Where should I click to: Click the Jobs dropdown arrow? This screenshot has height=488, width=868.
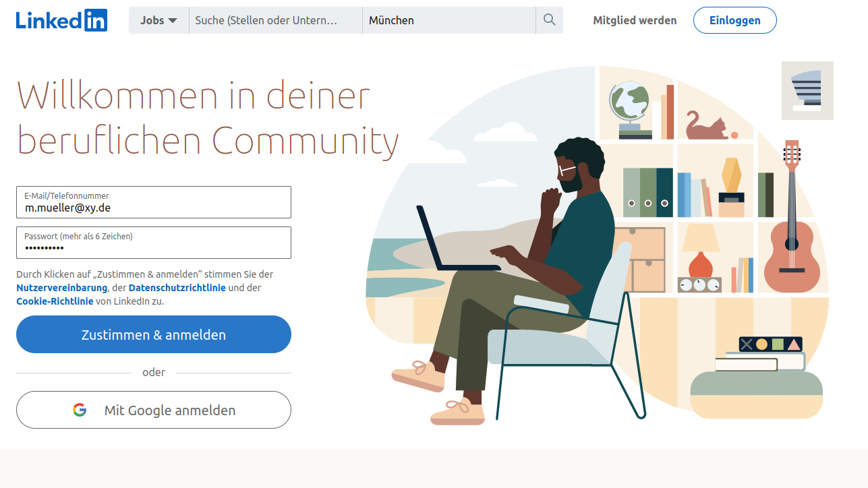click(173, 21)
